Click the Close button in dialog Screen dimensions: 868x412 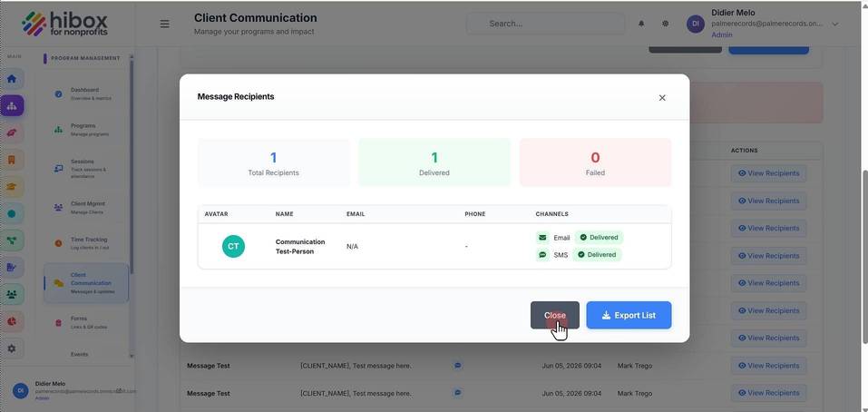[555, 315]
